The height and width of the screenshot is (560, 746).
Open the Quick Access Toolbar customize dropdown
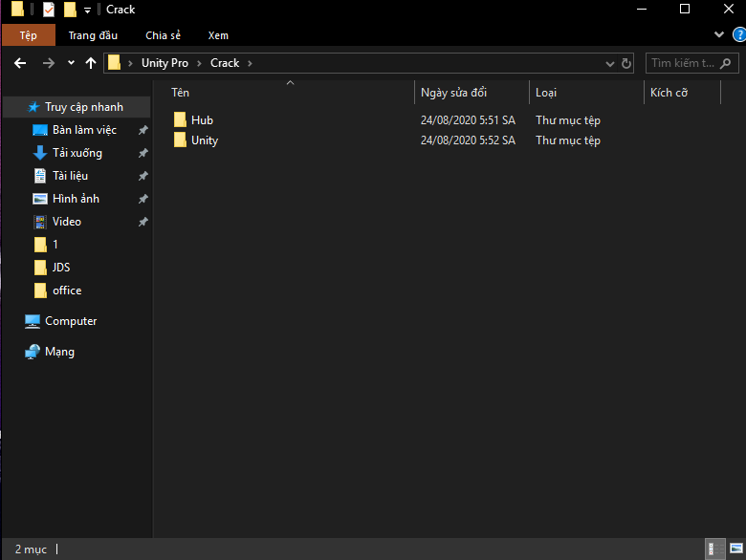[87, 10]
